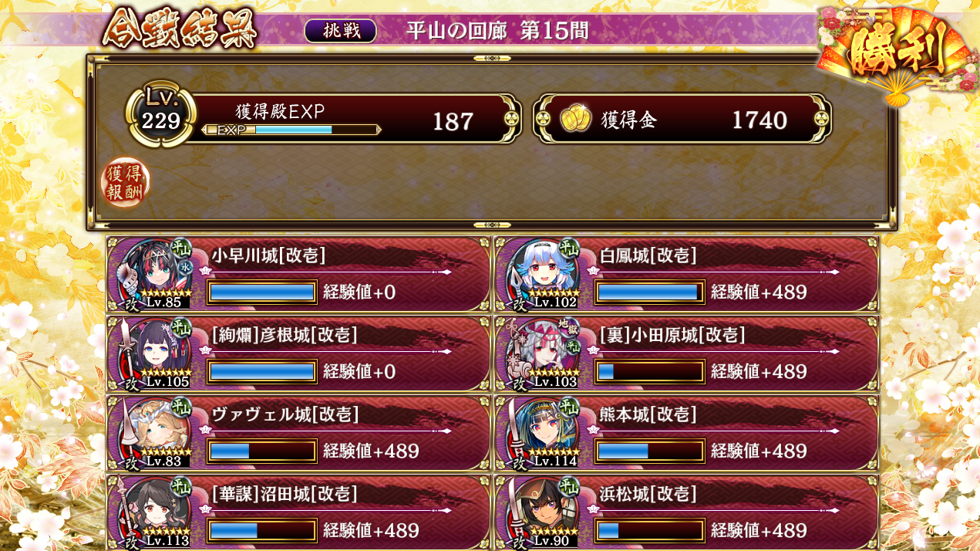Click the 獲得報酬 round red badge

pyautogui.click(x=125, y=182)
